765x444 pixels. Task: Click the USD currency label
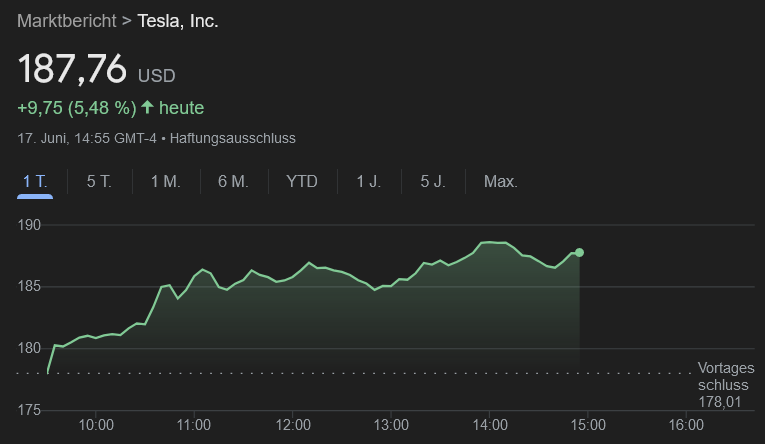[156, 76]
